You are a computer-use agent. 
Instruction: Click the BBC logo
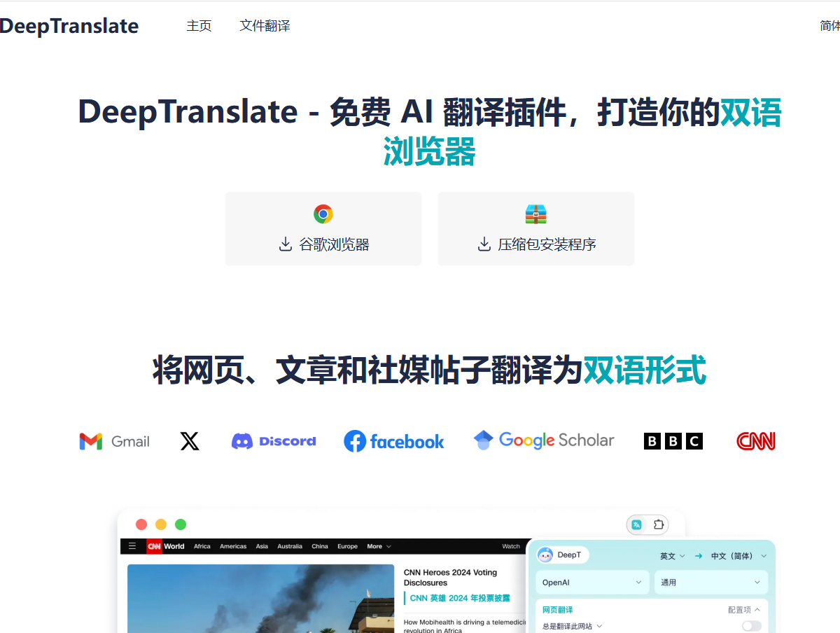(x=673, y=441)
